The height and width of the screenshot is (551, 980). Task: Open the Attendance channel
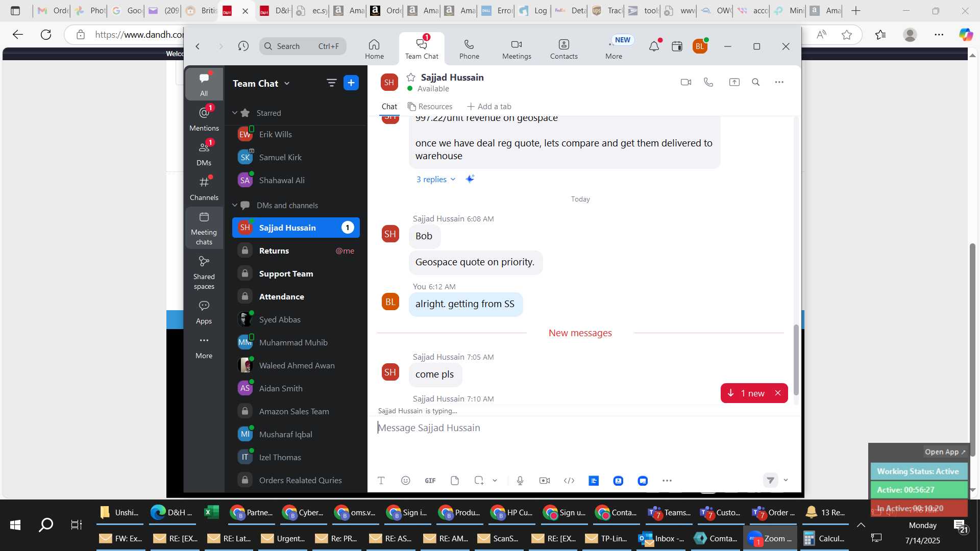pyautogui.click(x=296, y=296)
